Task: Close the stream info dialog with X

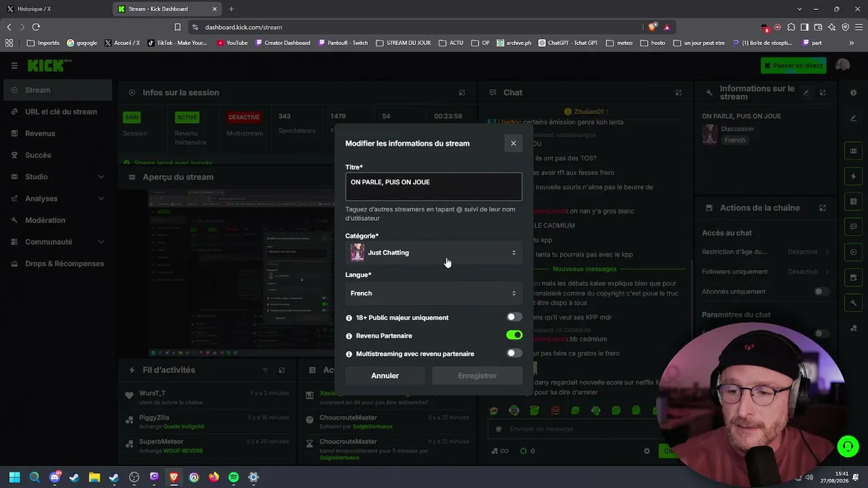Action: tap(513, 143)
